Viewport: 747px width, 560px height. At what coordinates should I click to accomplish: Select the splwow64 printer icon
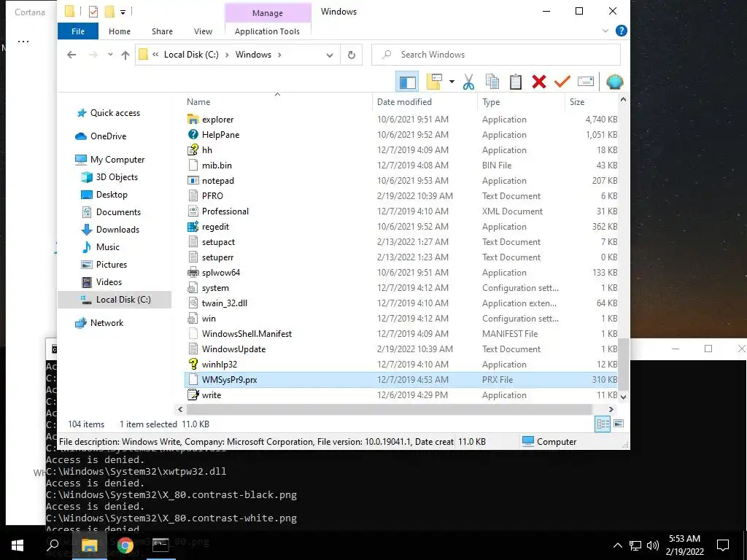point(193,273)
